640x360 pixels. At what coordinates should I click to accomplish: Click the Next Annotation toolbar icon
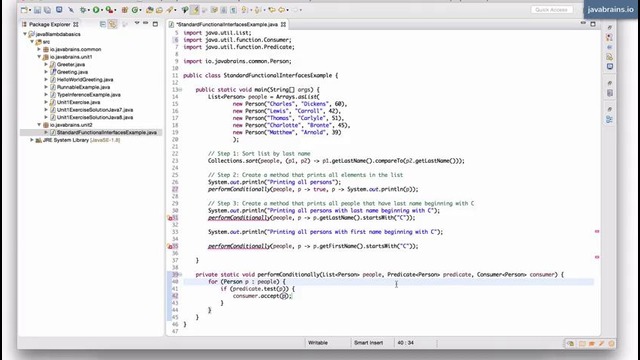coord(244,10)
